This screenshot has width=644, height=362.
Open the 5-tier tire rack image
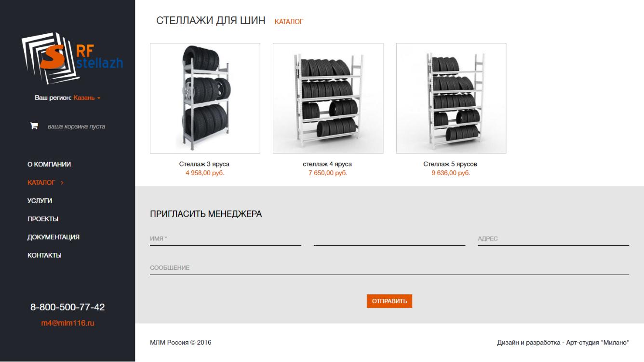tap(451, 98)
